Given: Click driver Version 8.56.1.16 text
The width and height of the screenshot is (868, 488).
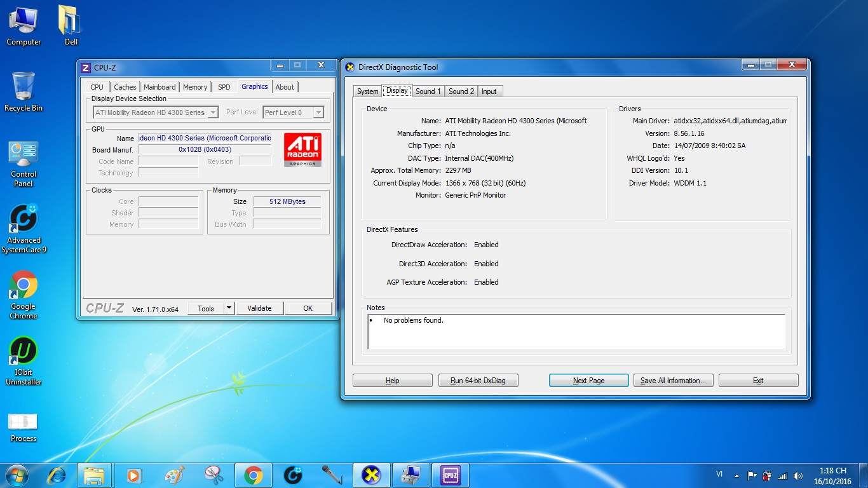Looking at the screenshot, I should pos(689,133).
